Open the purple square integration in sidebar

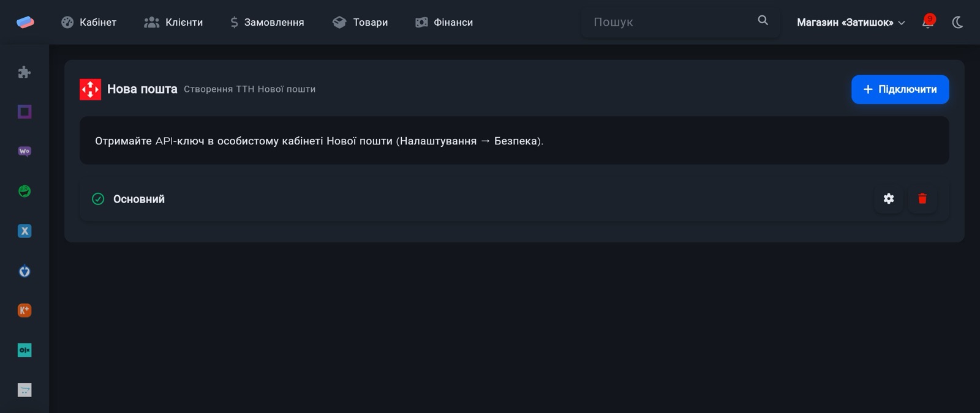point(24,111)
